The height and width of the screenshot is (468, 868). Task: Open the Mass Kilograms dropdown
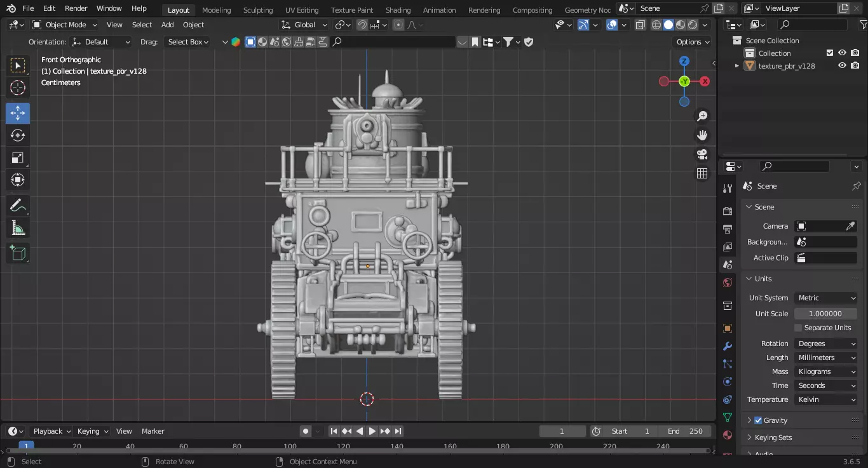click(826, 371)
